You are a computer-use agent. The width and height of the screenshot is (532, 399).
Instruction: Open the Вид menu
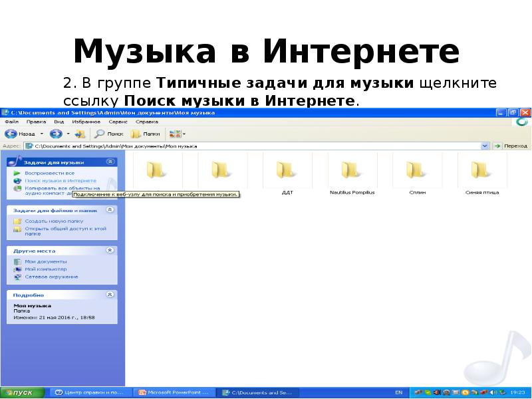click(59, 122)
